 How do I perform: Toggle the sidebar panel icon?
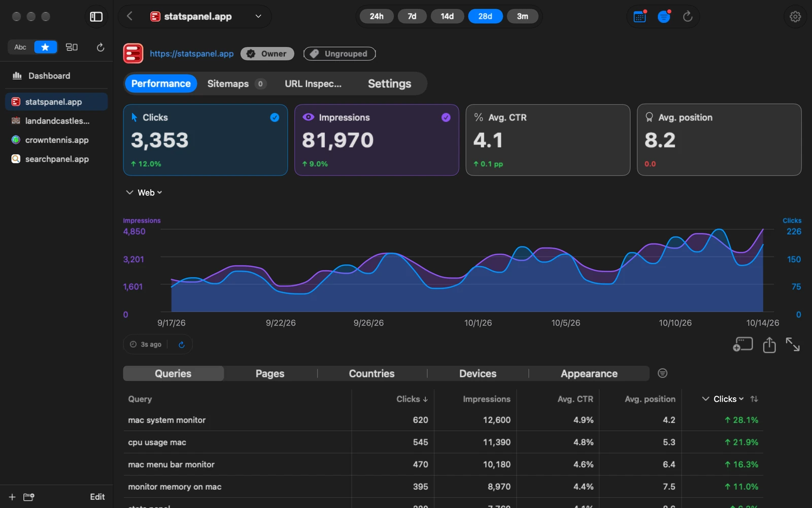96,17
